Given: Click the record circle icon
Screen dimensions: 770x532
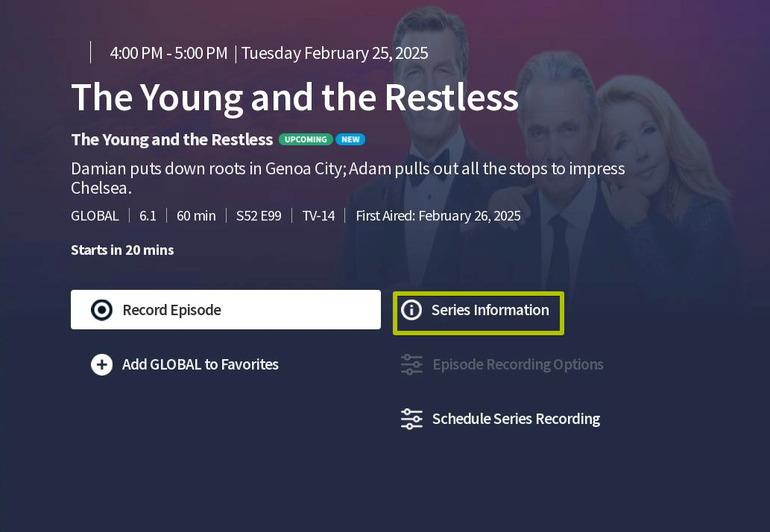Looking at the screenshot, I should 101,310.
